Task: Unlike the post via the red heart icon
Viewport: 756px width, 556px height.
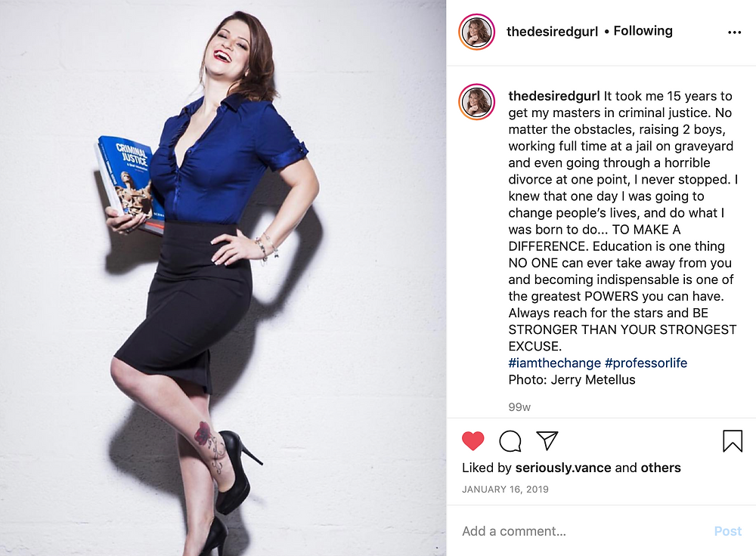Action: click(x=472, y=441)
